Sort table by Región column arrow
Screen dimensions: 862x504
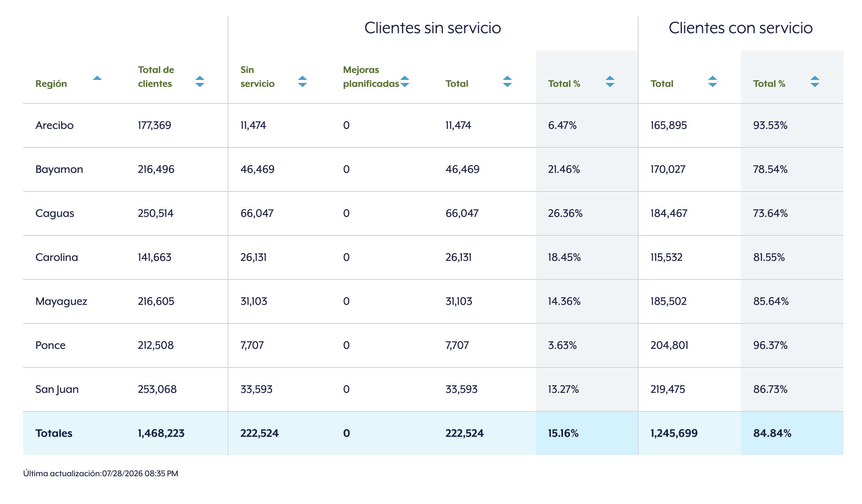click(x=97, y=78)
